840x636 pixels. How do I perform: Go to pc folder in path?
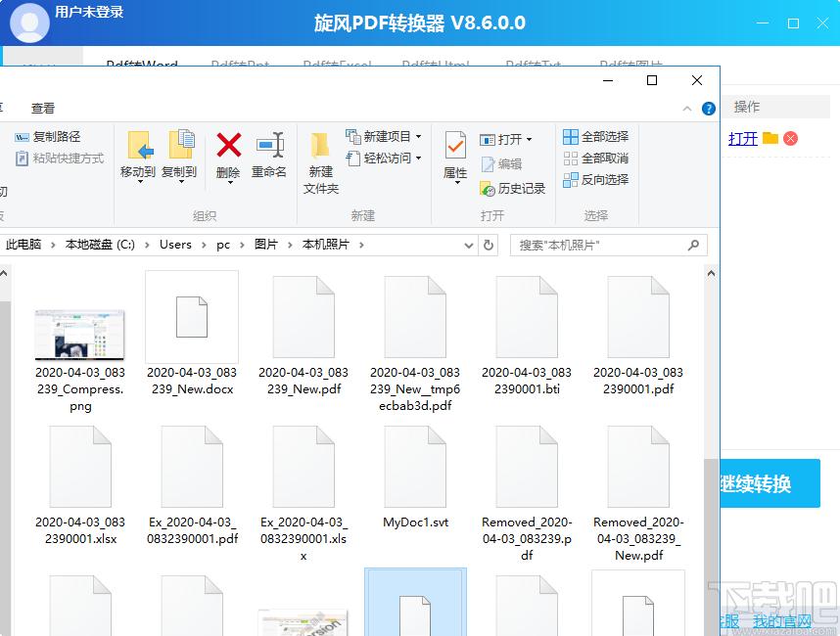pos(223,245)
